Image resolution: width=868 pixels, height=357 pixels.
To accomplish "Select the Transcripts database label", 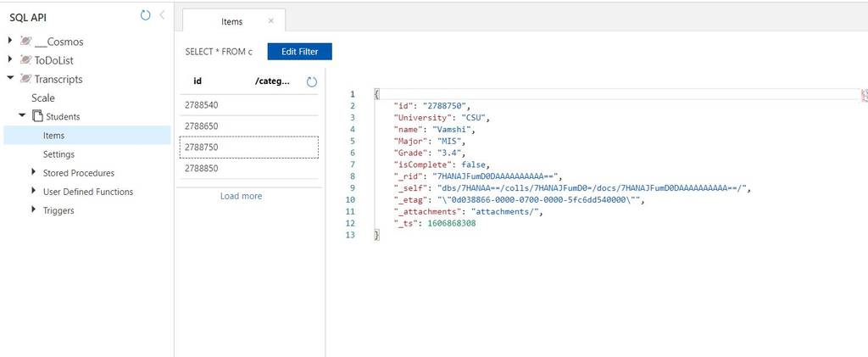I will (58, 79).
